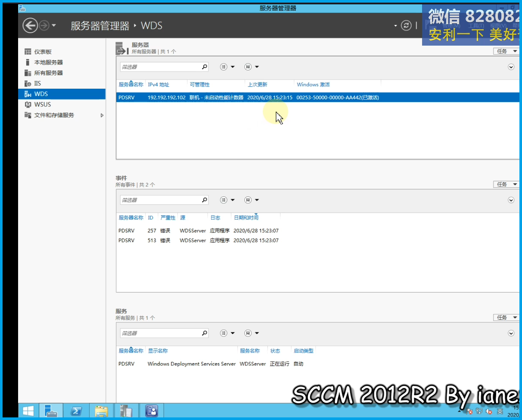Open 仪表板 dashboard in the sidebar

pos(43,52)
